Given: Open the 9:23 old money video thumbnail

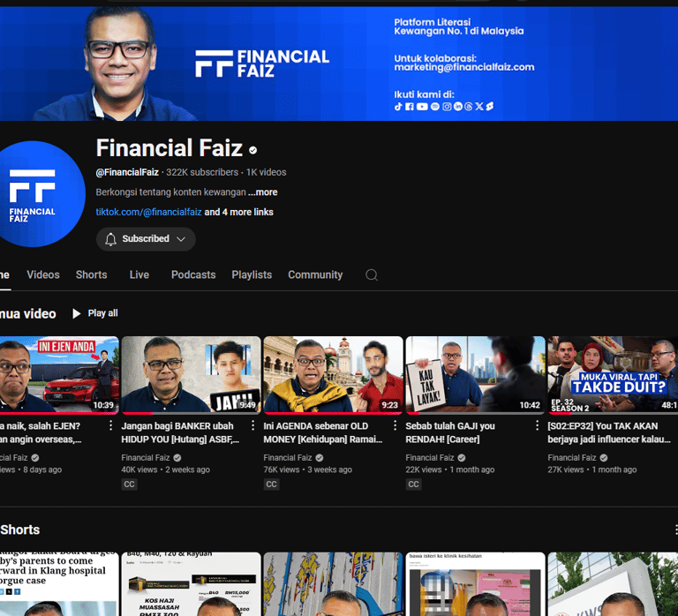Looking at the screenshot, I should tap(334, 375).
